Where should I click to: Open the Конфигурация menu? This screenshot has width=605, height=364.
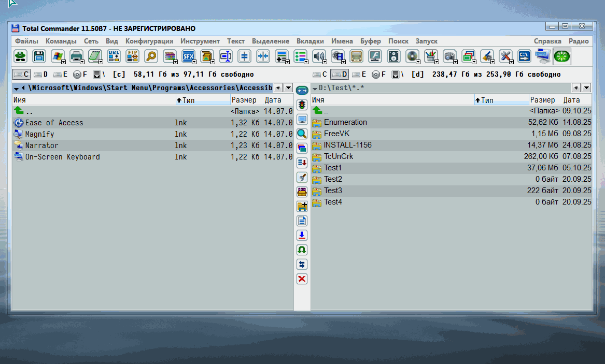click(x=149, y=41)
